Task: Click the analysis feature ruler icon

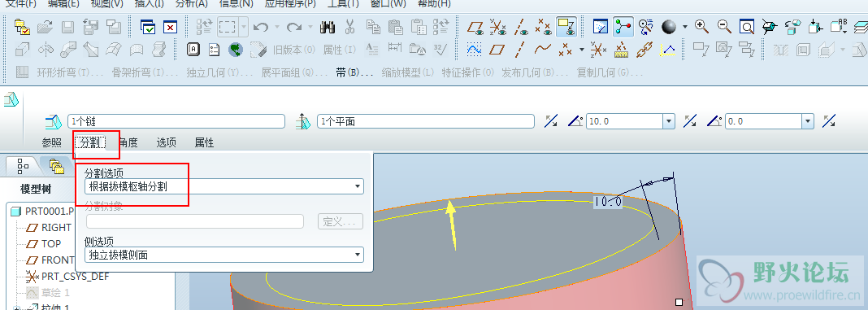Action: point(622,50)
